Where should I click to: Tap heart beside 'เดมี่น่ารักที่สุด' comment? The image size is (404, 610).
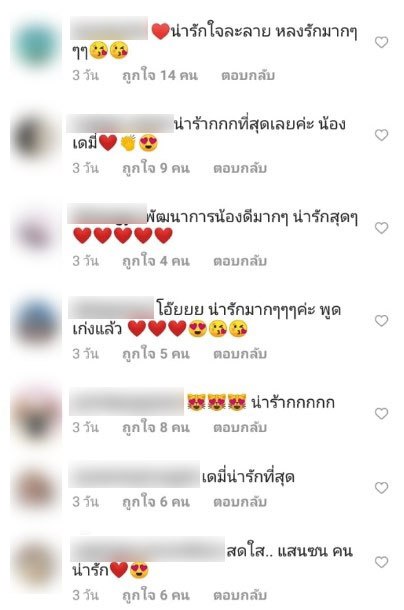(x=381, y=487)
